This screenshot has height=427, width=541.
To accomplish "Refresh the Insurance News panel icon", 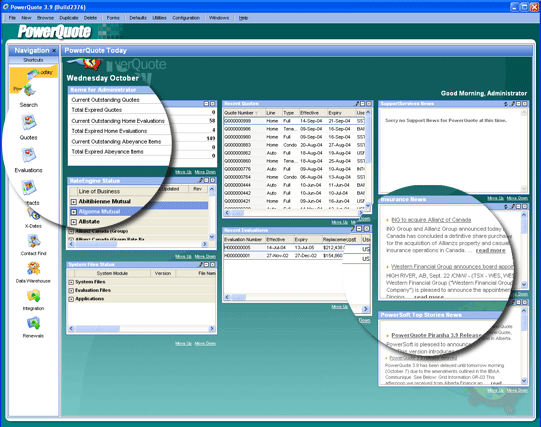I will (x=506, y=206).
